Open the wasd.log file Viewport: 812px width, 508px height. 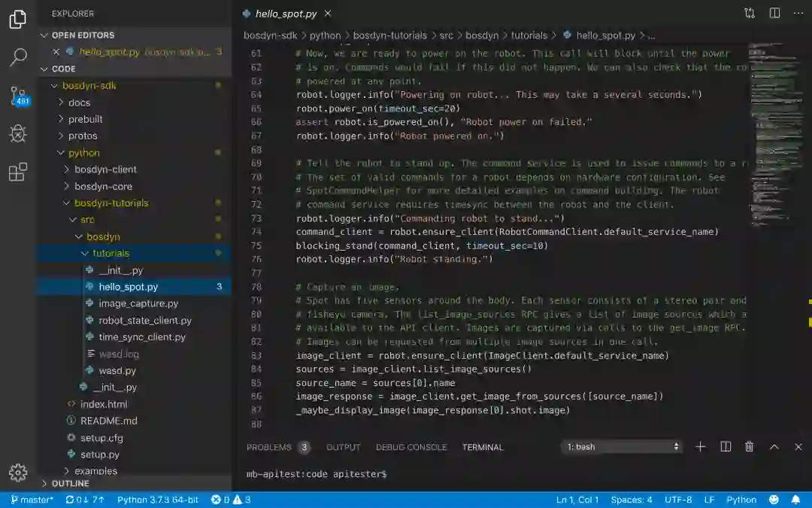coord(134,354)
